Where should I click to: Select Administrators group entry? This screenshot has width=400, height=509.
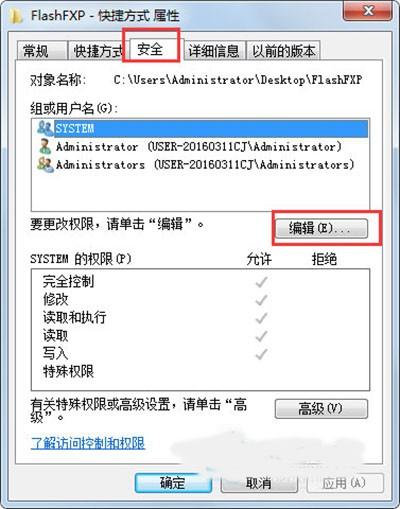(x=205, y=165)
